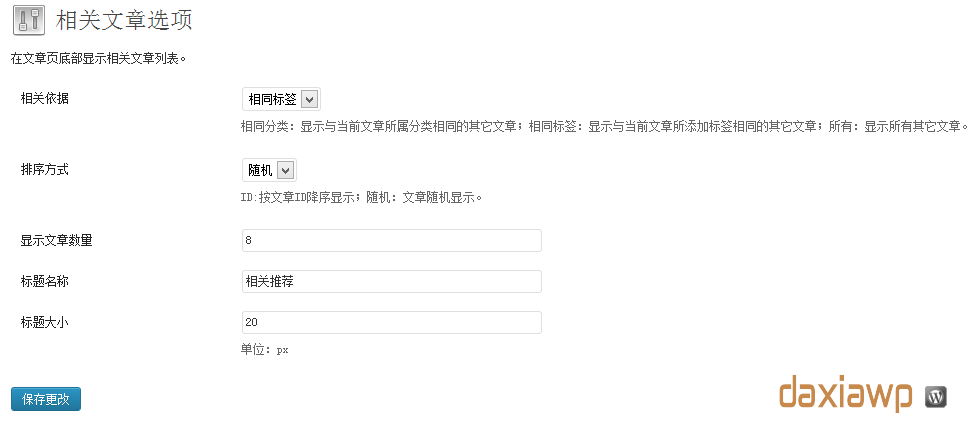Click the daxiawp brand logo
The height and width of the screenshot is (421, 978).
tap(845, 393)
